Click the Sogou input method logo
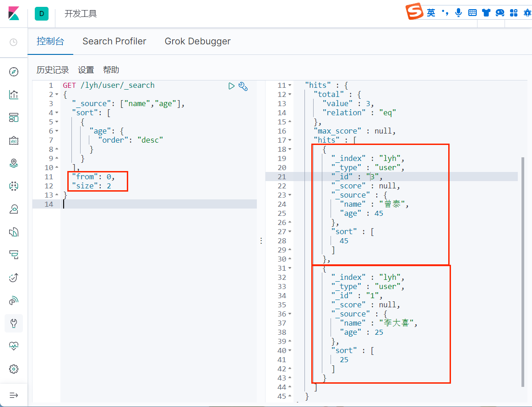Viewport: 532px width, 407px height. coord(414,11)
